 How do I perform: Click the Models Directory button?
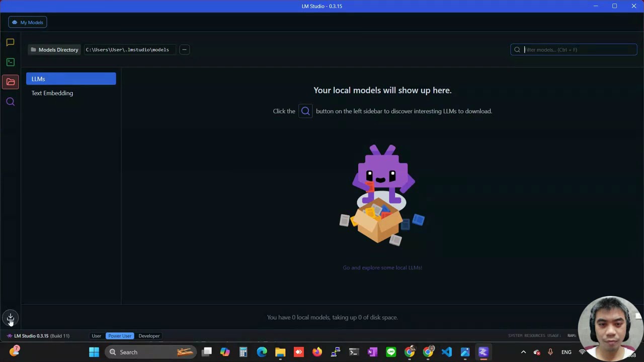point(54,50)
